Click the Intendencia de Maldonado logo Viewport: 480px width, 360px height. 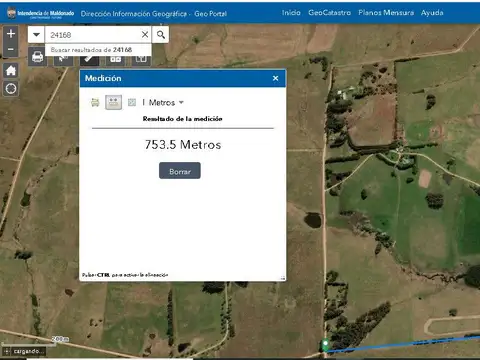coord(40,13)
